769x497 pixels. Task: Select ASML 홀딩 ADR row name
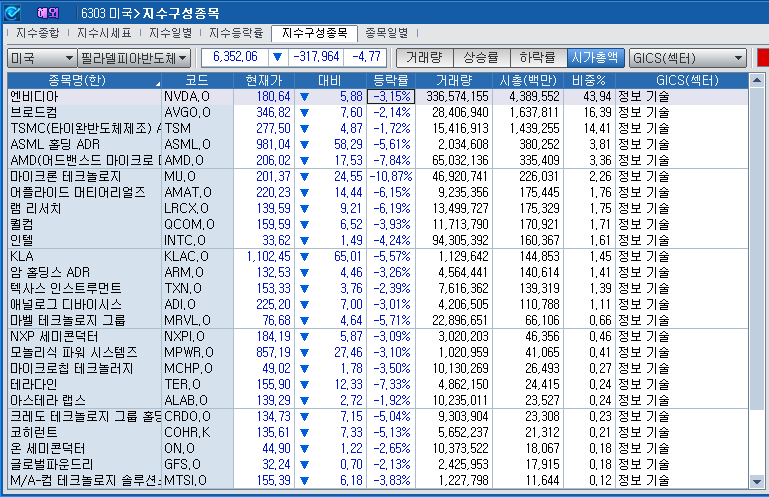55,145
